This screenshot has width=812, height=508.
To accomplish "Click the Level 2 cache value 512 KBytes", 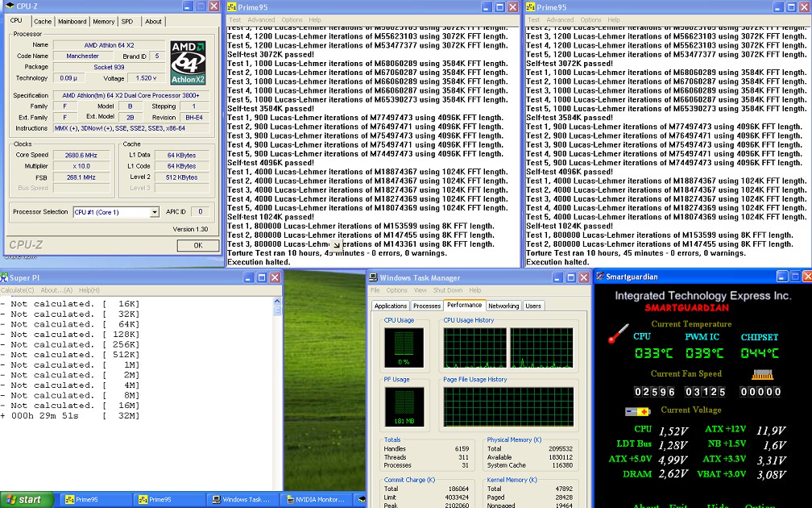I will pos(181,177).
